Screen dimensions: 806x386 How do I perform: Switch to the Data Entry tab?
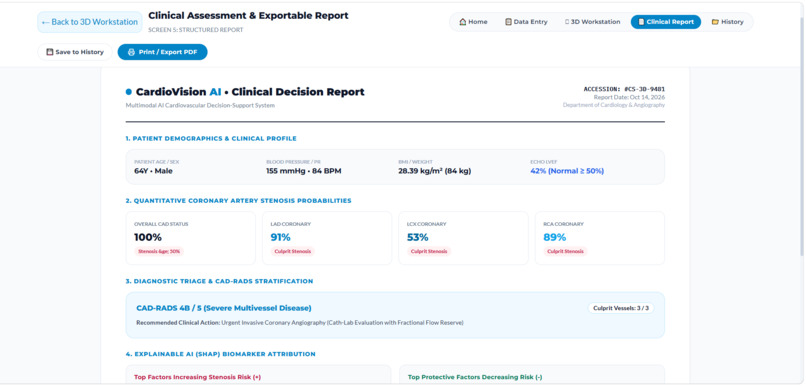click(x=526, y=22)
